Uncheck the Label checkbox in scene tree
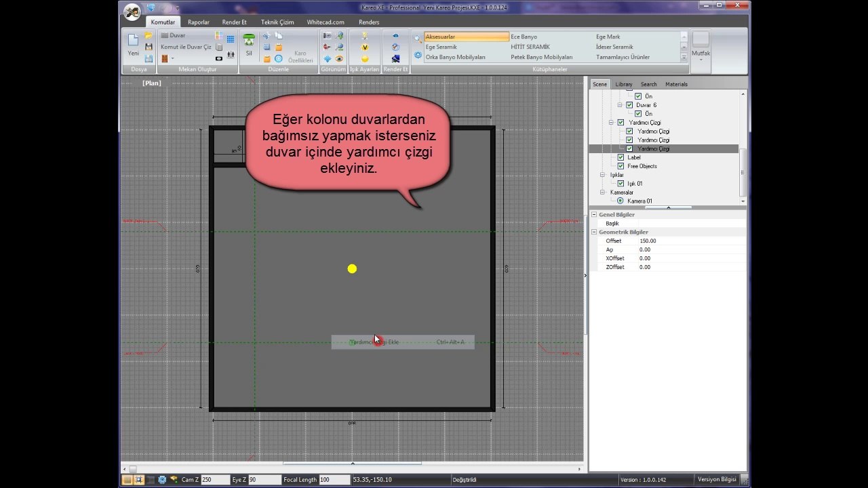Screen dimensions: 868x488 [x=620, y=157]
